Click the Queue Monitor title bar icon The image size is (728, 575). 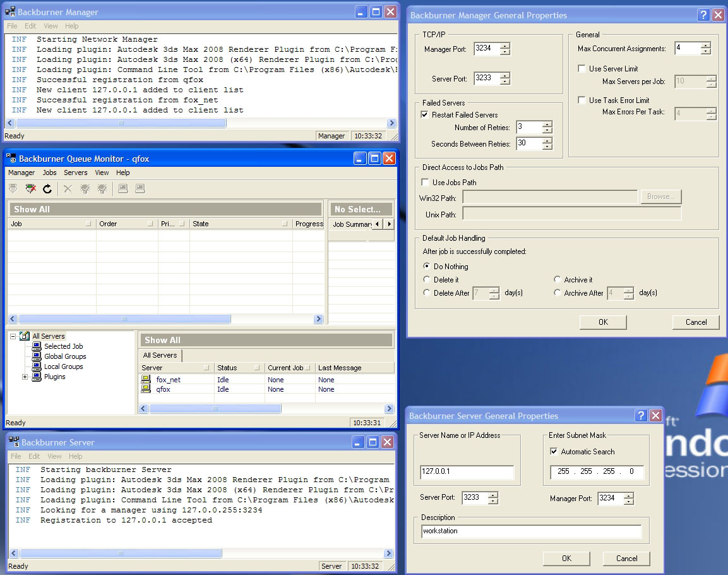click(x=11, y=159)
